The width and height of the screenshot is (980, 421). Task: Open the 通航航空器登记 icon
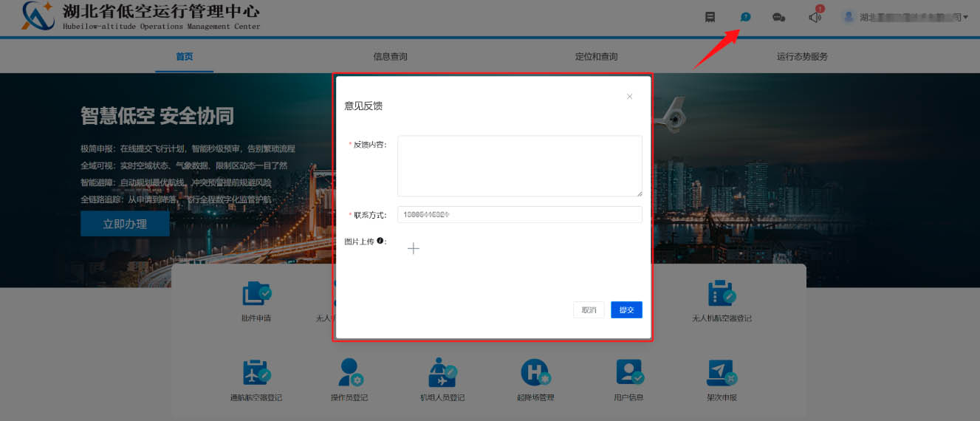256,372
